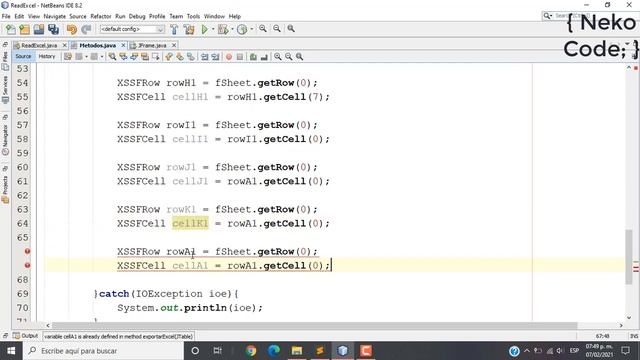Click the Redo arrow icon
This screenshot has height=360, width=640.
86,29
